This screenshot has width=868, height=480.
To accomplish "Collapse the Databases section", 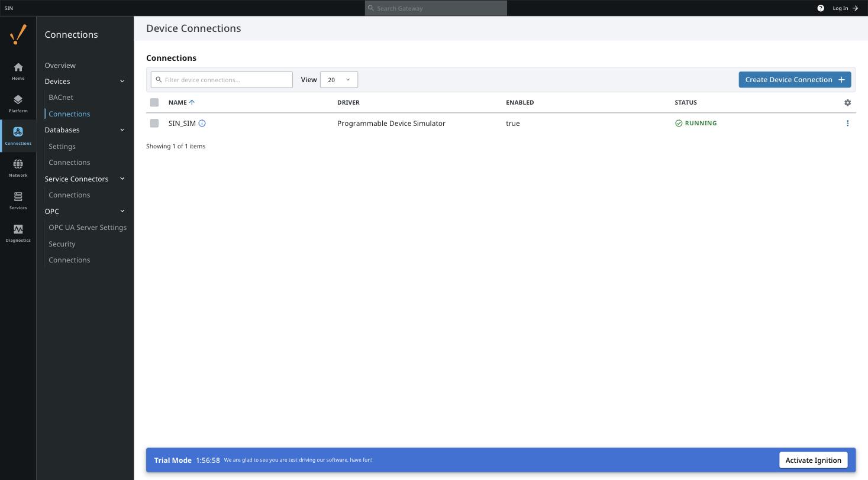I will coord(122,130).
